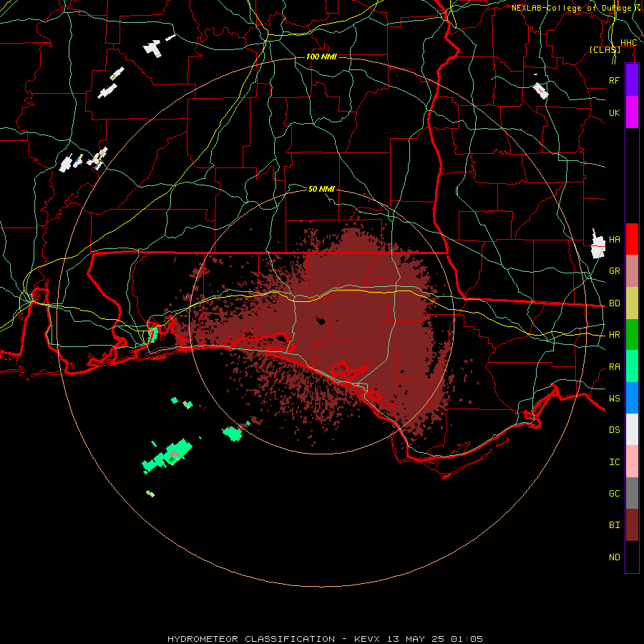Screen dimensions: 644x644
Task: Click the UK magenta legend color swatch
Action: tap(632, 112)
